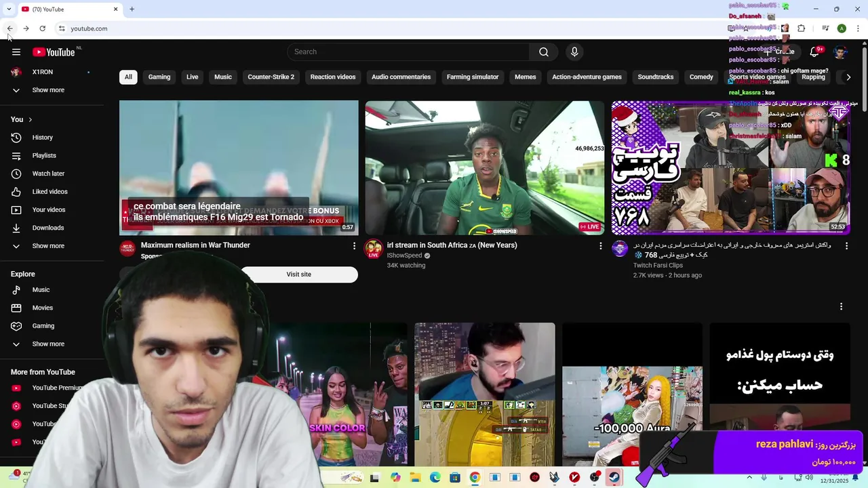Open Chrome three-dot menu

[x=858, y=28]
